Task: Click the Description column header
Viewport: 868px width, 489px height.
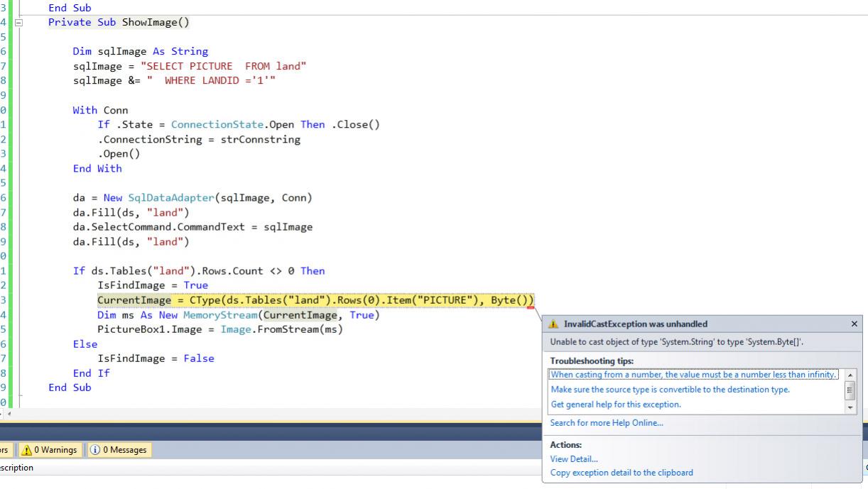Action: 16,468
